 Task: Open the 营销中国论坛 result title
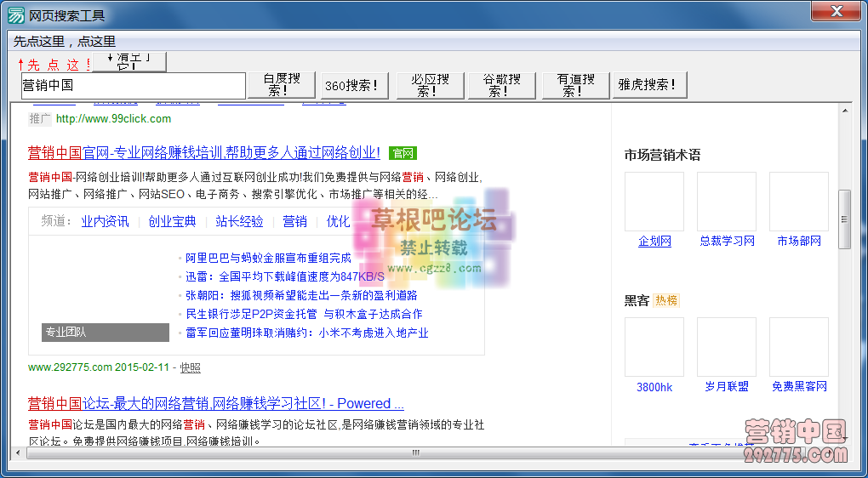coord(216,404)
